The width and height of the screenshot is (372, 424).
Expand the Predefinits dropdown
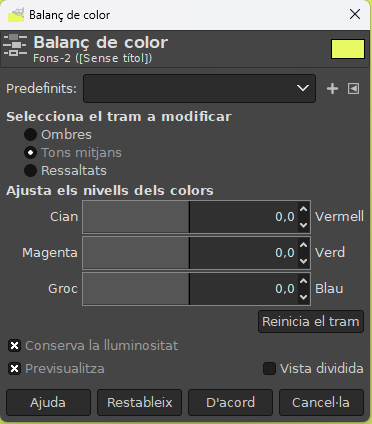199,88
